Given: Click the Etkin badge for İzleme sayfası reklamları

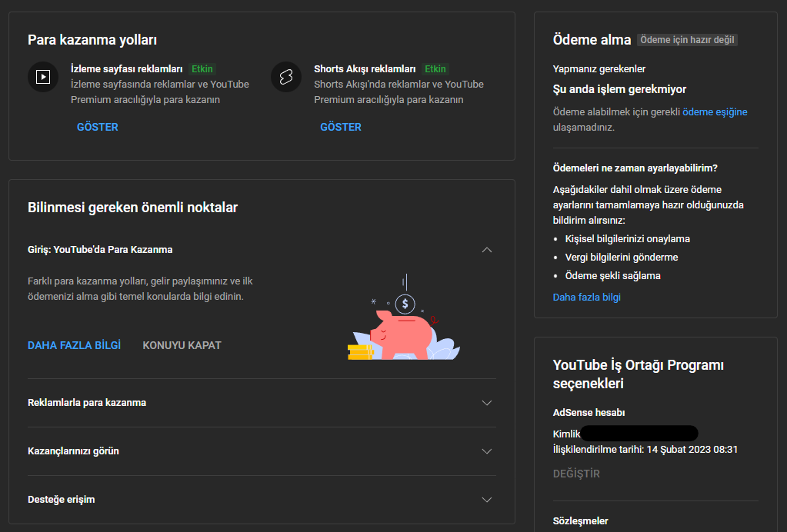Looking at the screenshot, I should pyautogui.click(x=202, y=68).
